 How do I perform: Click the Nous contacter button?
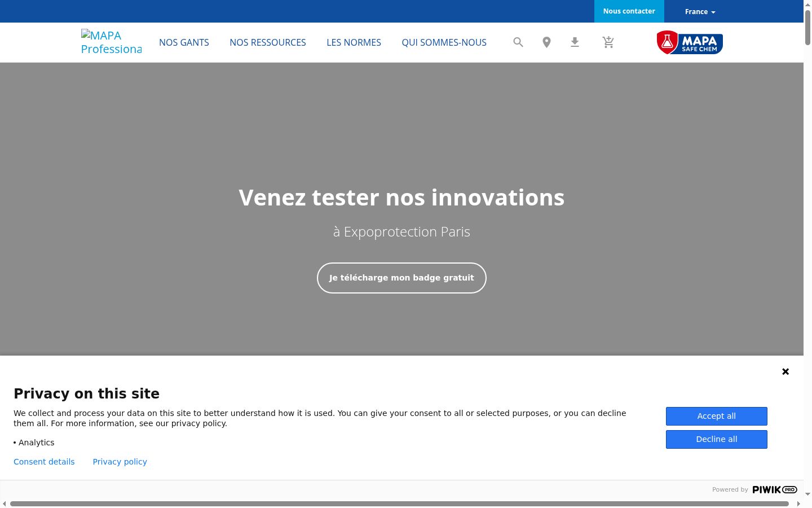[x=629, y=11]
